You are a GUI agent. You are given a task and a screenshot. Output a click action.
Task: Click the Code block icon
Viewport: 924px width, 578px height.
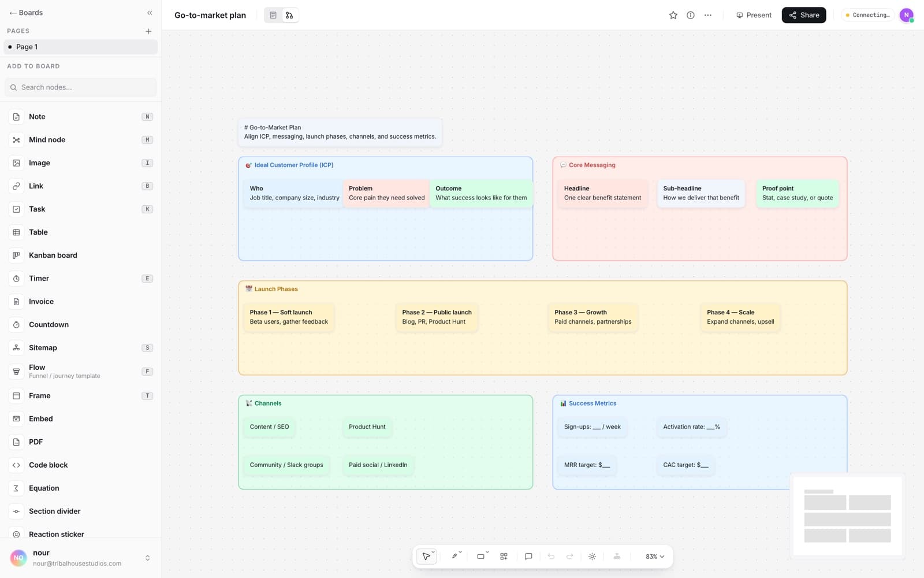point(16,465)
